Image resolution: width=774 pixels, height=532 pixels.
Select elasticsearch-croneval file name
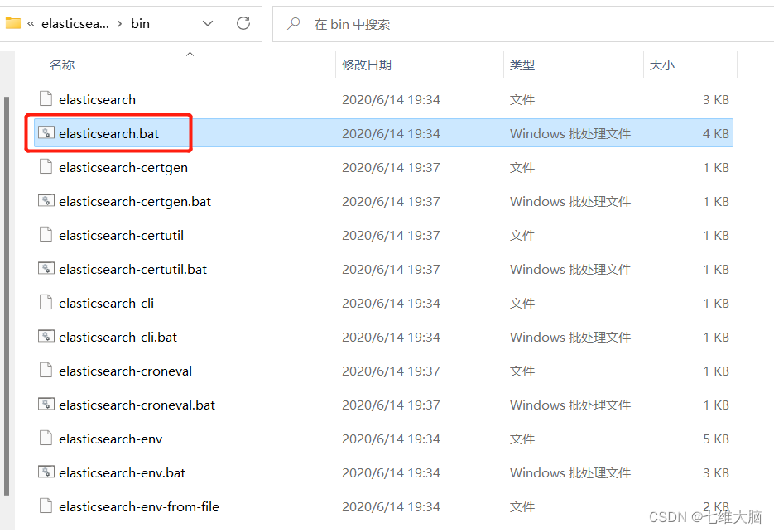[125, 371]
